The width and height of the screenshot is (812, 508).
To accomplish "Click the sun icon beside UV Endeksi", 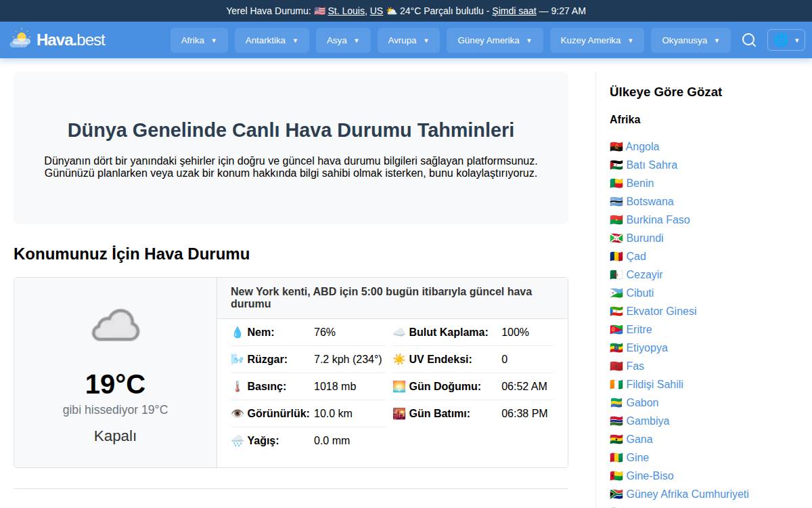I will click(x=399, y=360).
